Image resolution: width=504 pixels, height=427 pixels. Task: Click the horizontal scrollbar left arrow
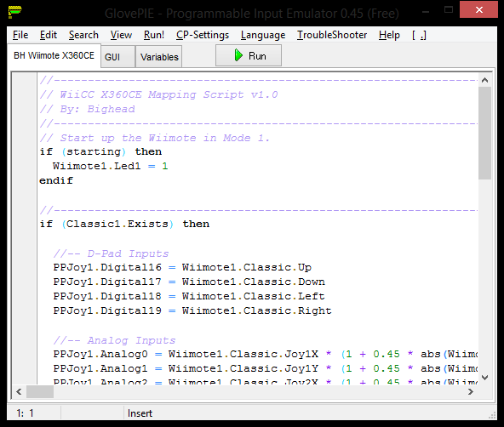pyautogui.click(x=19, y=391)
